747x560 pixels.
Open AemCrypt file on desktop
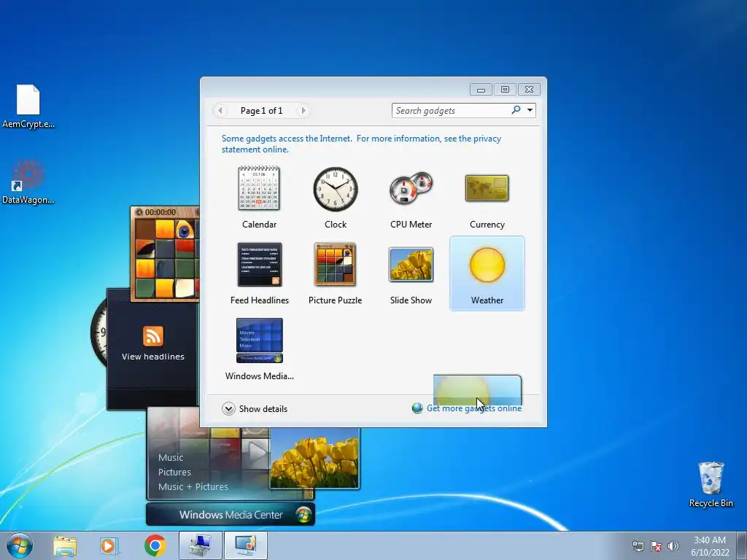(x=28, y=106)
